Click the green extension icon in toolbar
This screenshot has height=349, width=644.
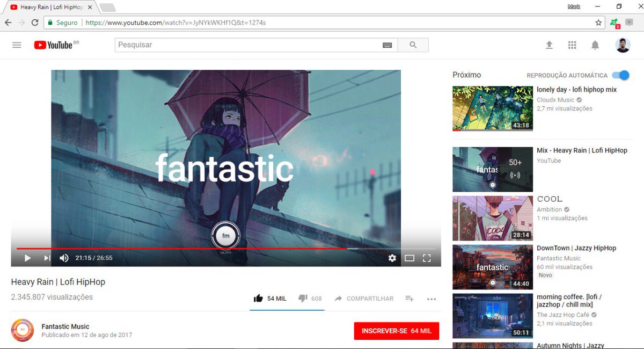click(x=614, y=23)
